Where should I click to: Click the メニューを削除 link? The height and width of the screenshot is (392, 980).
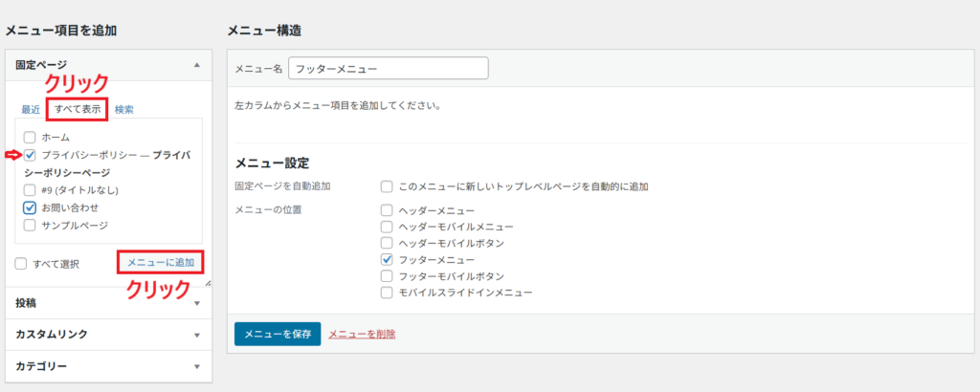pyautogui.click(x=362, y=334)
